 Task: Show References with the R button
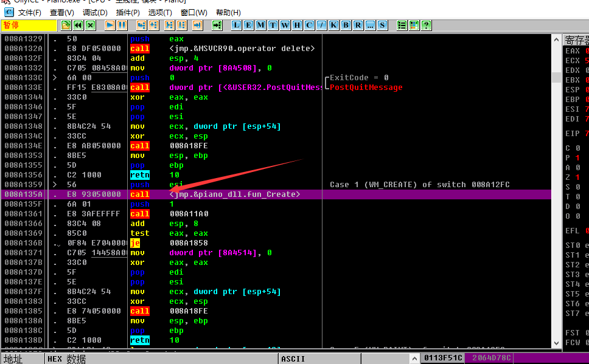click(358, 25)
